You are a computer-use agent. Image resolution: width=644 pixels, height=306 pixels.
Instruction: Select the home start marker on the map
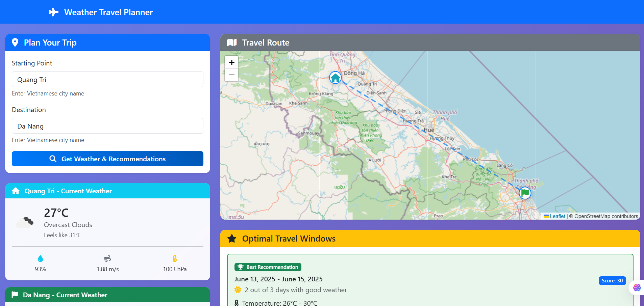coord(336,78)
